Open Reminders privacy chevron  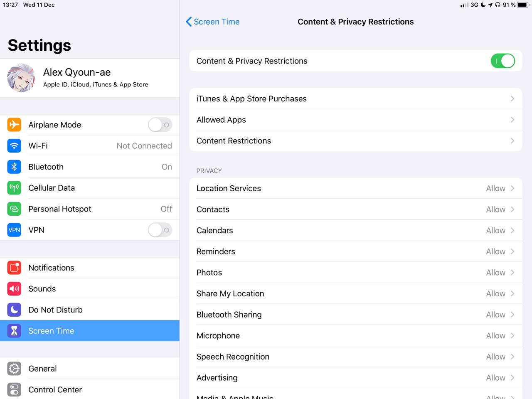click(x=512, y=251)
